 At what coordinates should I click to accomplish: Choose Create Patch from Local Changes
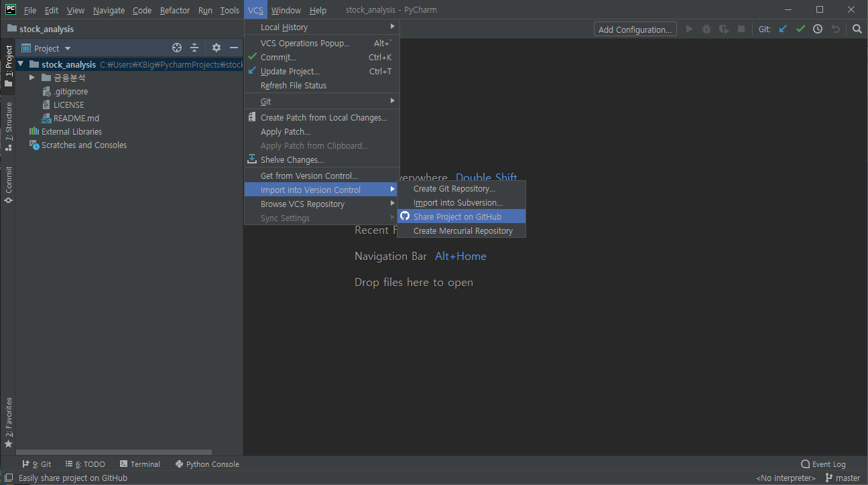tap(322, 117)
